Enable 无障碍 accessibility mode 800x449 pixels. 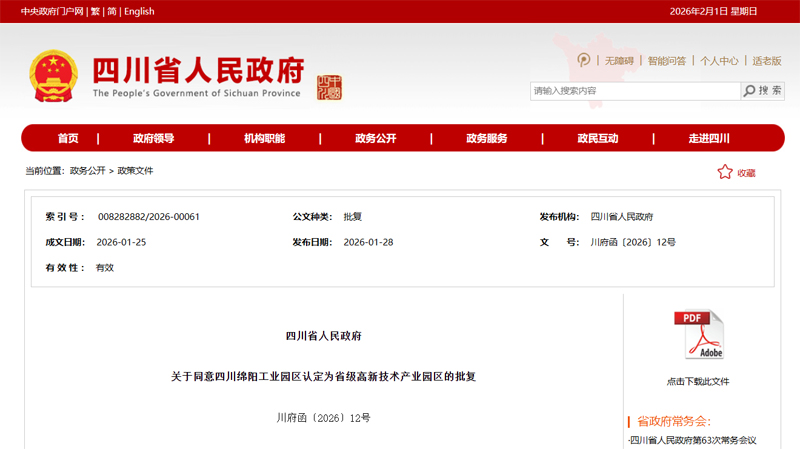[619, 61]
